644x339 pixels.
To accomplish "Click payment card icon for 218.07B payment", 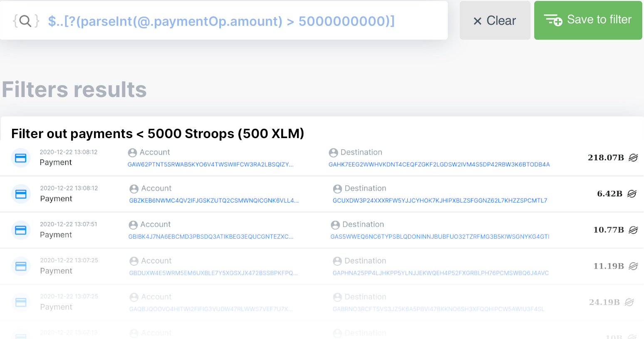I will pos(21,158).
